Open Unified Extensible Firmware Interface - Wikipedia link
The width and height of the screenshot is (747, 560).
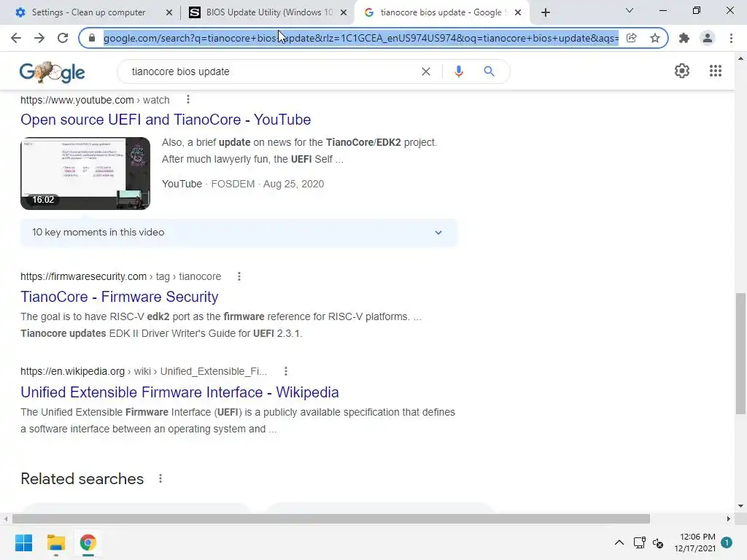[x=179, y=392]
